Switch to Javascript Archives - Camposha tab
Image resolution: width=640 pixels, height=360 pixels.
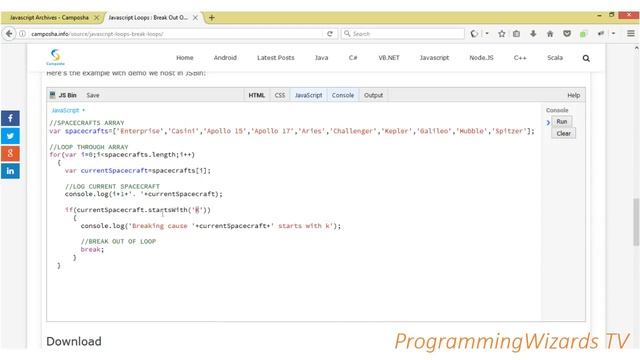[49, 18]
